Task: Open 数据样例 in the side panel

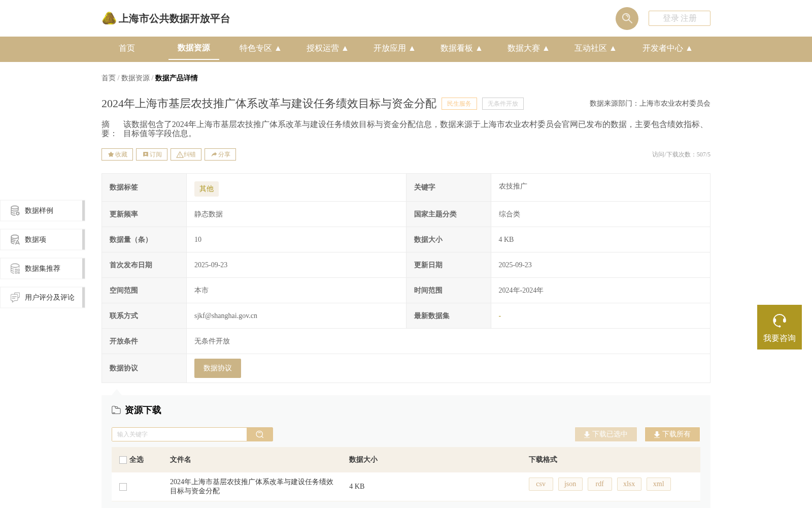Action: click(43, 211)
